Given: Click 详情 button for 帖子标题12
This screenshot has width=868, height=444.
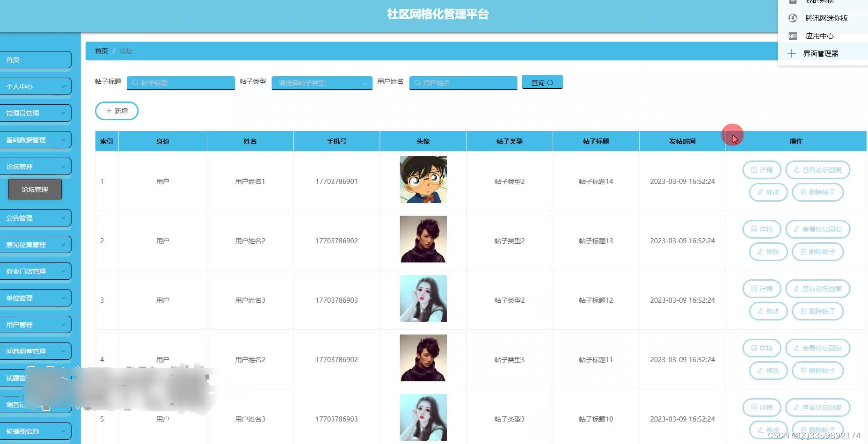Looking at the screenshot, I should click(x=762, y=289).
